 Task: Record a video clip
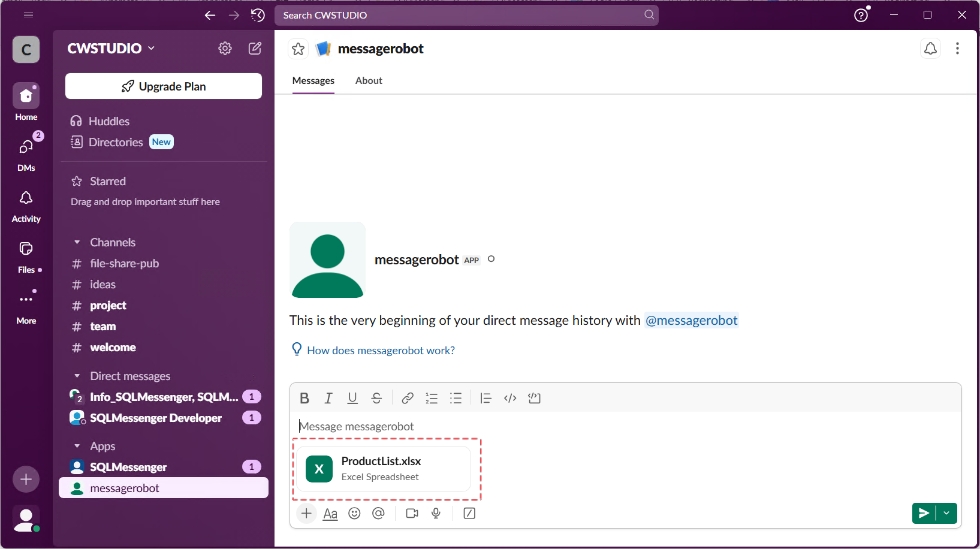[x=412, y=513]
